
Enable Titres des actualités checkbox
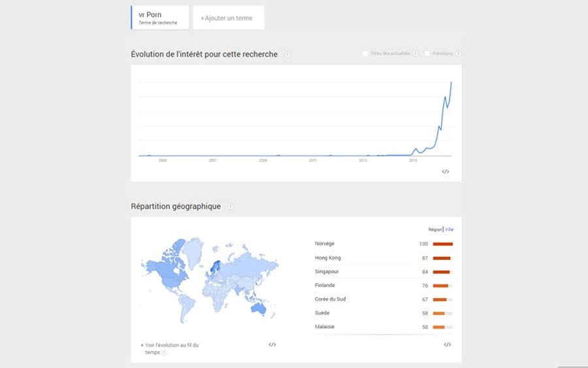pyautogui.click(x=365, y=54)
